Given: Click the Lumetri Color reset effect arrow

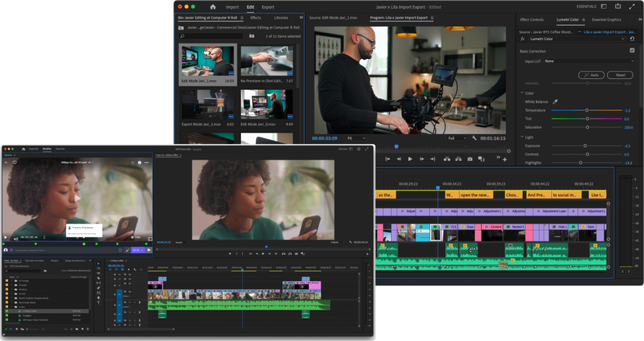Looking at the screenshot, I should (x=631, y=39).
